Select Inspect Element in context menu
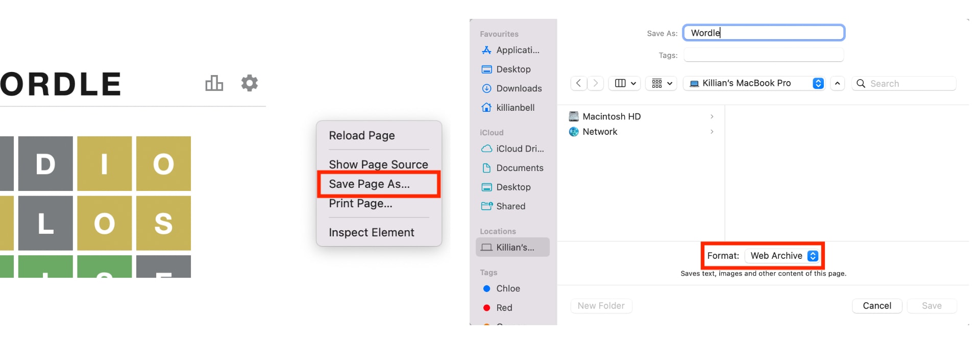Viewport: 980px width, 341px height. click(x=371, y=232)
